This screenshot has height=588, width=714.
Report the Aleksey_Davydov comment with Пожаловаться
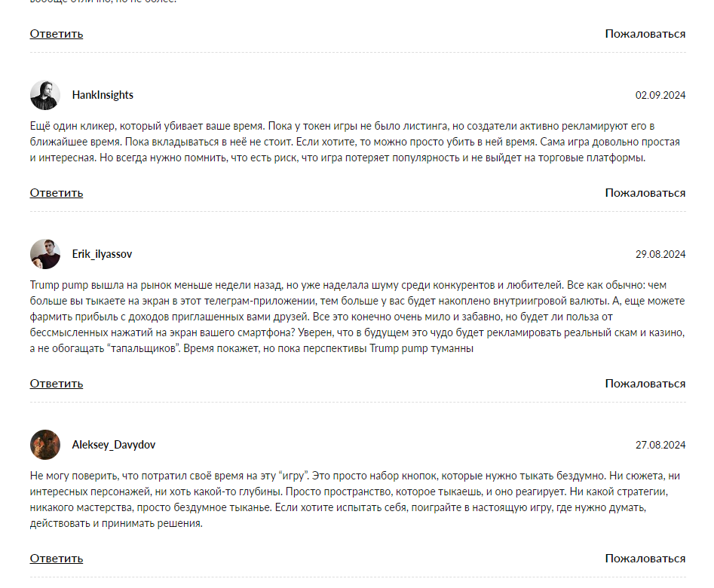[x=645, y=559]
